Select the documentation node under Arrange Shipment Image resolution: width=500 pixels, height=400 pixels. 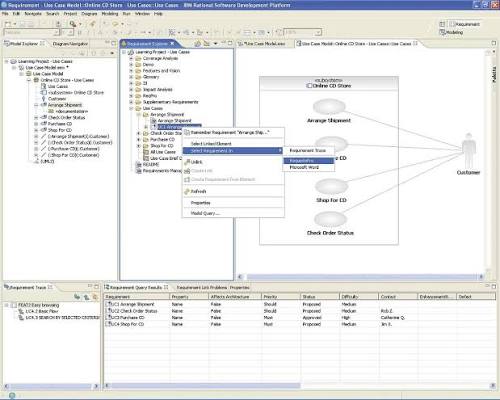(x=71, y=111)
